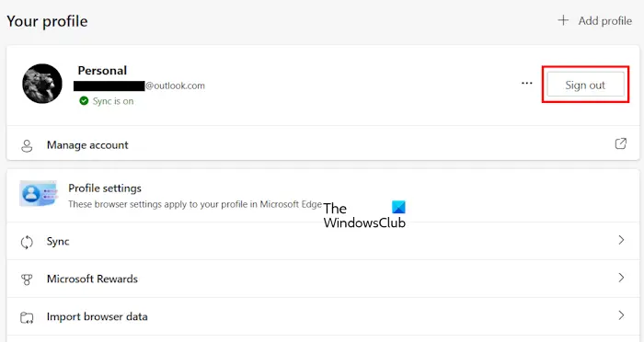Click the Profile settings illustration icon
644x342 pixels.
point(39,193)
